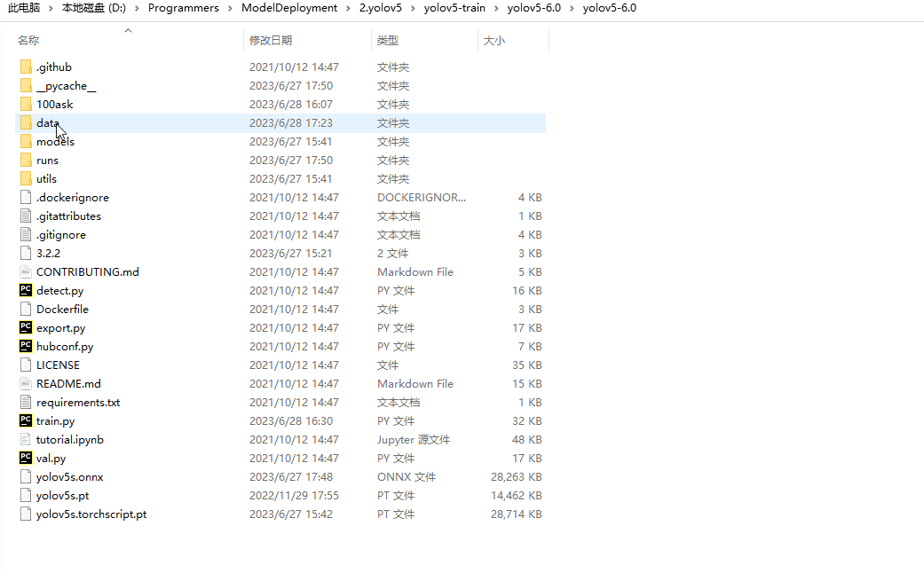This screenshot has height=573, width=924.
Task: Open the detect.py PyCharm file icon
Action: pyautogui.click(x=27, y=290)
